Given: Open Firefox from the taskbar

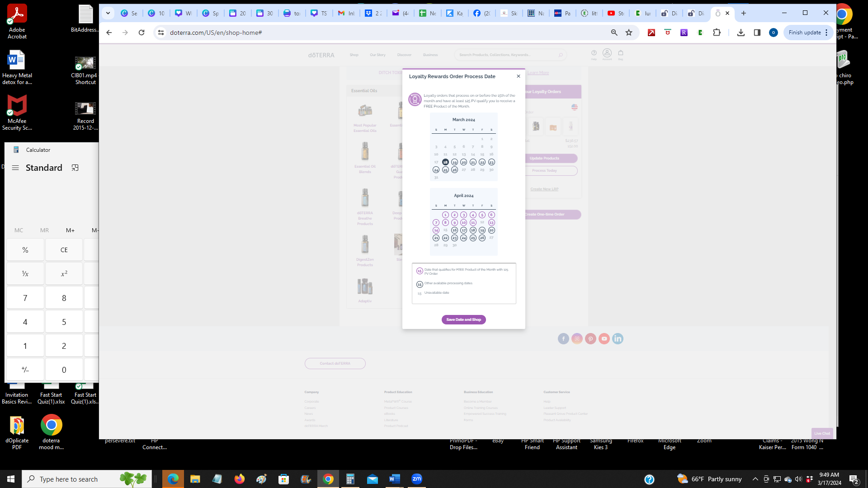Looking at the screenshot, I should [x=239, y=479].
